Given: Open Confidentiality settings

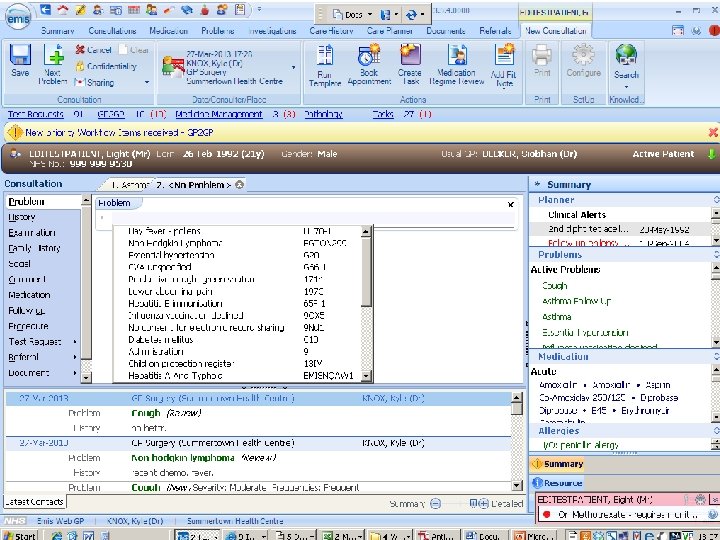Looking at the screenshot, I should (106, 66).
